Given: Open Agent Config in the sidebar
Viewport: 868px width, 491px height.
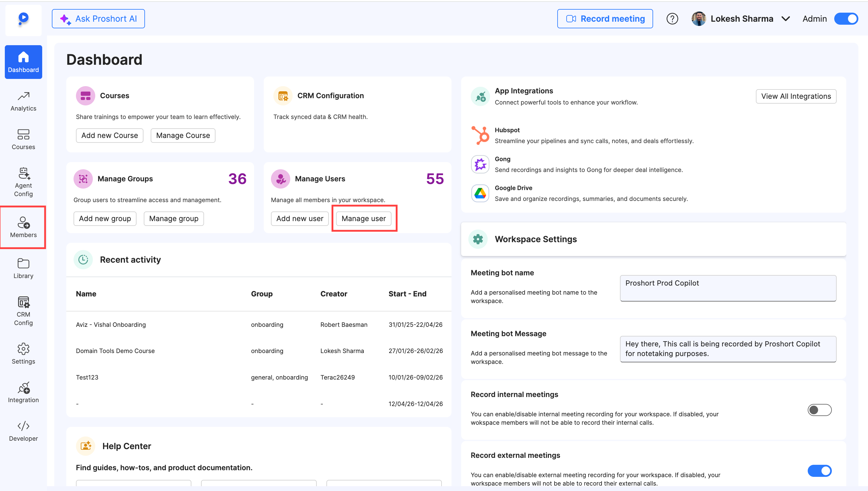Looking at the screenshot, I should pos(23,182).
